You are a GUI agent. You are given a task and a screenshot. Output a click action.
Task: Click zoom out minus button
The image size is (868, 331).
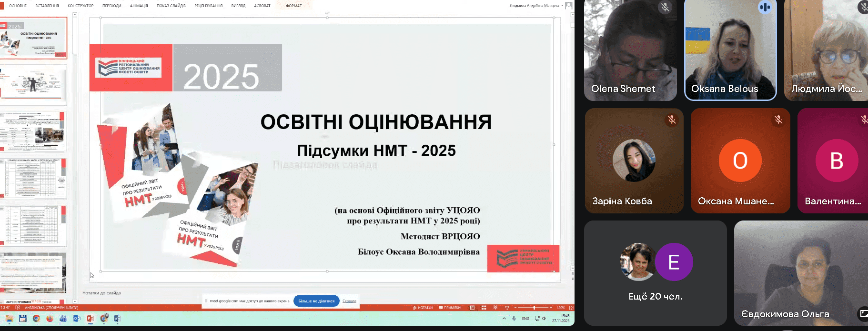click(515, 308)
